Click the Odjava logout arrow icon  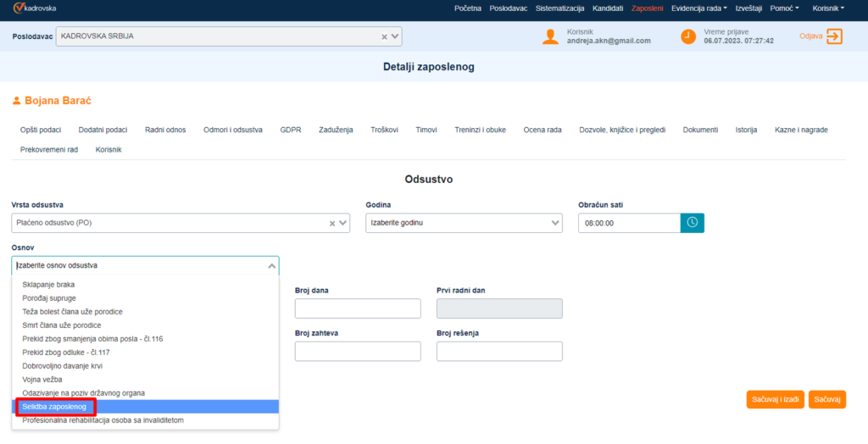(x=834, y=36)
